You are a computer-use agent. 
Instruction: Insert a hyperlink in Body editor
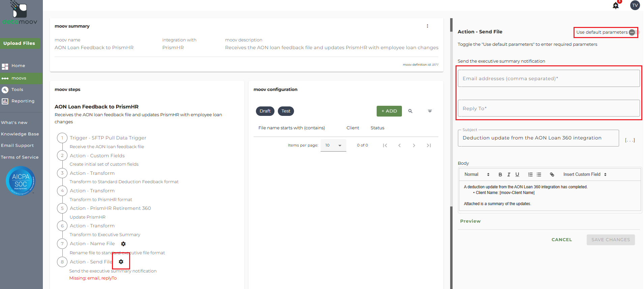552,174
